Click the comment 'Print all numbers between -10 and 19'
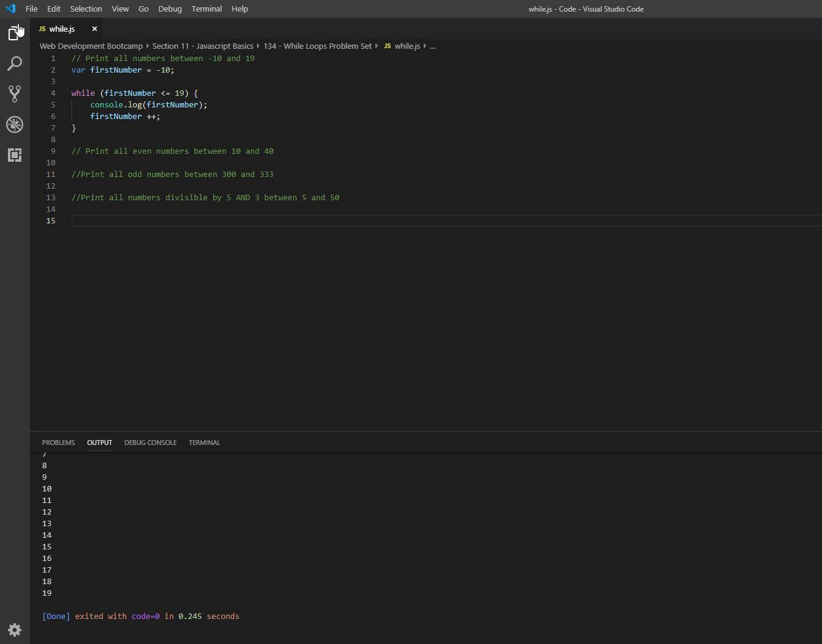The height and width of the screenshot is (644, 822). (163, 59)
